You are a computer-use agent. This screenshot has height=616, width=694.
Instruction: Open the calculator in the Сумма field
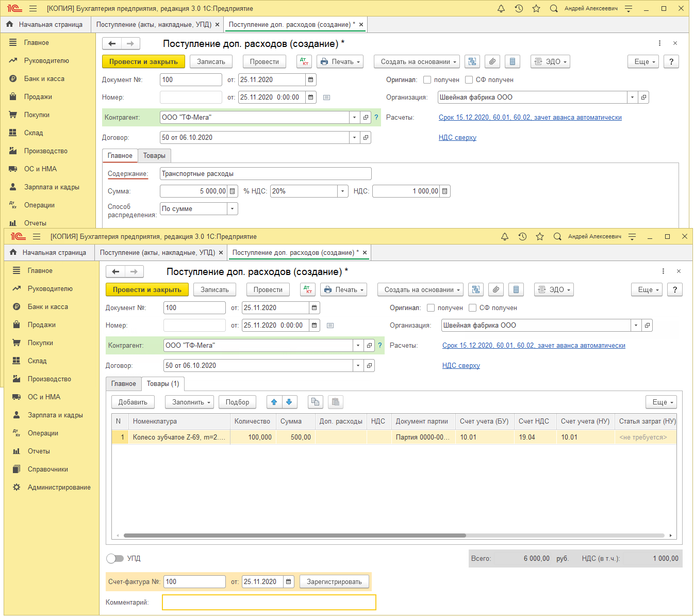[233, 191]
